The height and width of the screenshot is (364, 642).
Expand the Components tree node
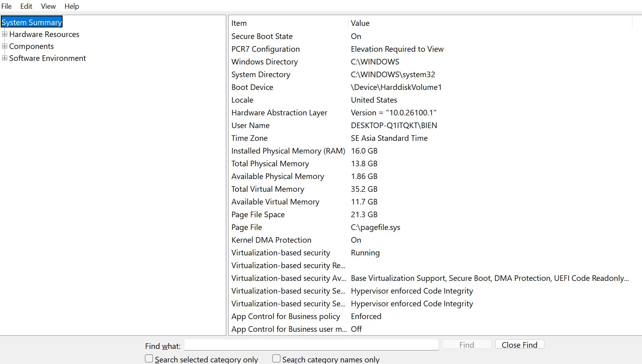click(5, 46)
